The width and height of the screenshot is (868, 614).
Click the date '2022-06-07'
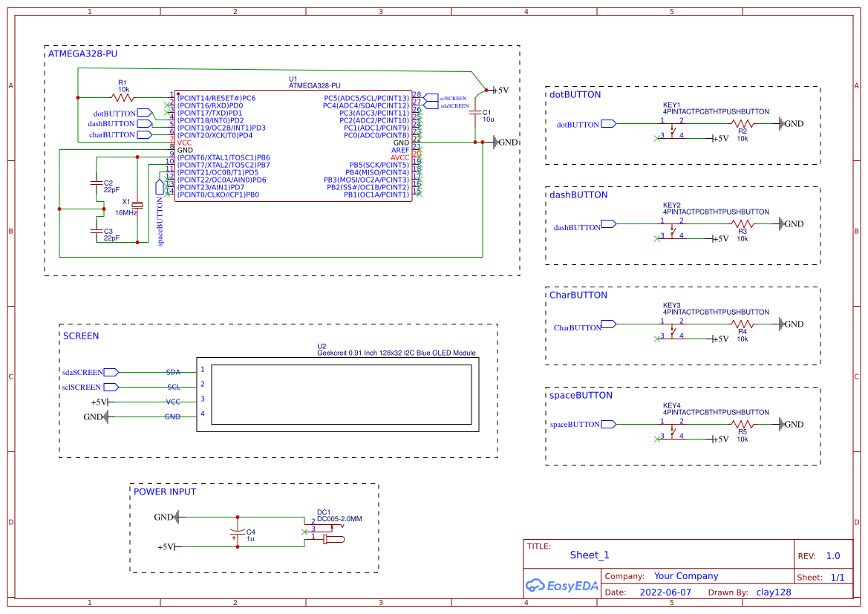(x=665, y=592)
